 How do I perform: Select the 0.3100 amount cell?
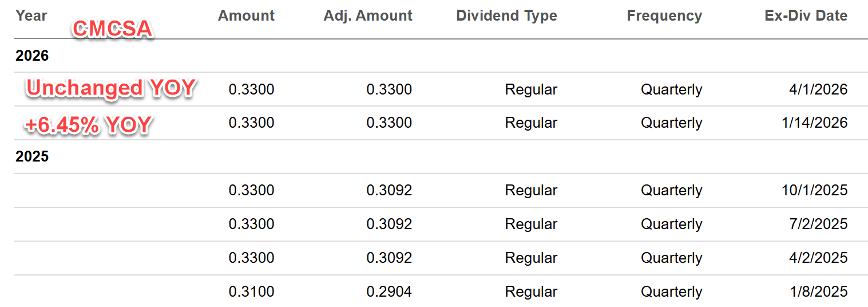[x=251, y=292]
